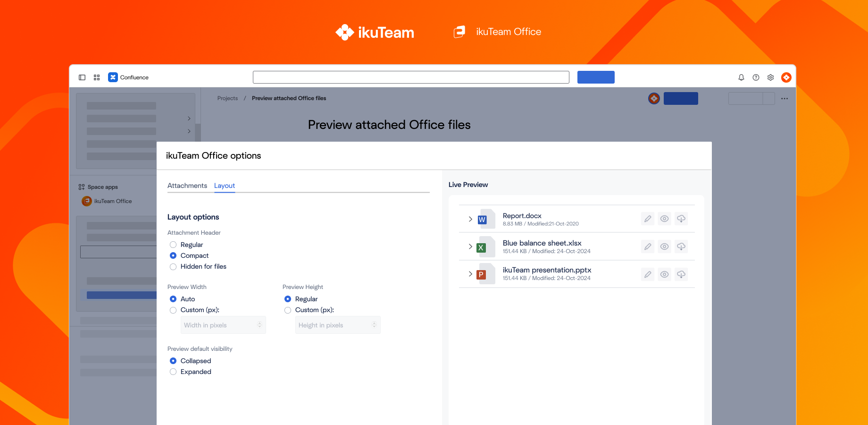868x425 pixels.
Task: Click the download icon for ikuTeam presentation.pptx
Action: point(681,274)
